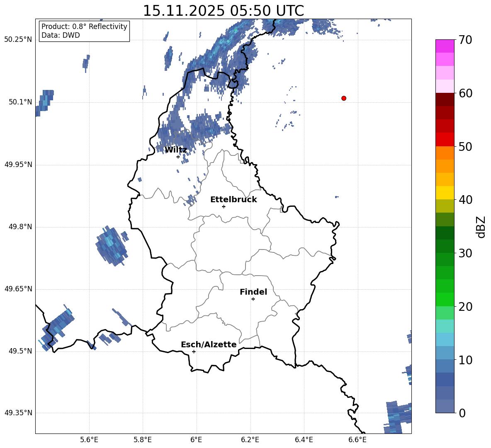Click the 20 tick on the colorbar
The image size is (491, 448).
pos(465,307)
